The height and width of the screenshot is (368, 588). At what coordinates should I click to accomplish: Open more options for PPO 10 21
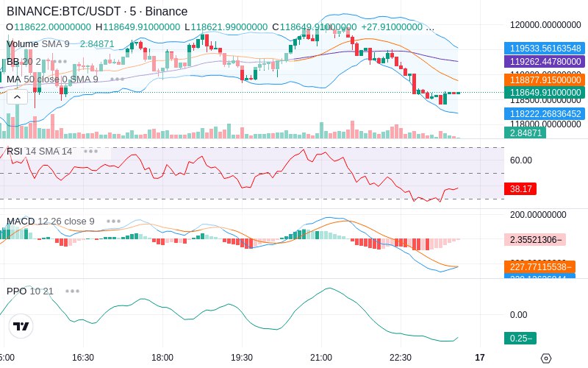72,291
